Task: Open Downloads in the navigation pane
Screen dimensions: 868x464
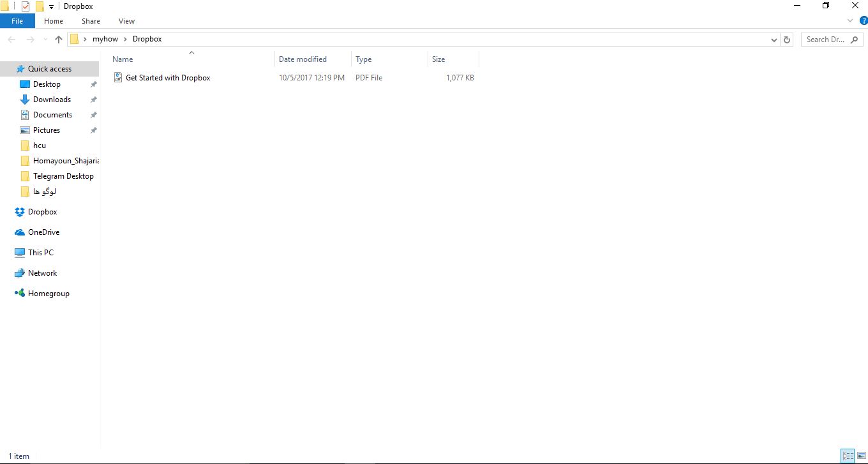Action: click(52, 100)
